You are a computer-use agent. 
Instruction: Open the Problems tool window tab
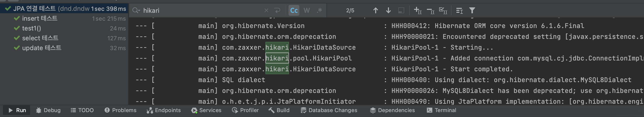click(x=120, y=110)
